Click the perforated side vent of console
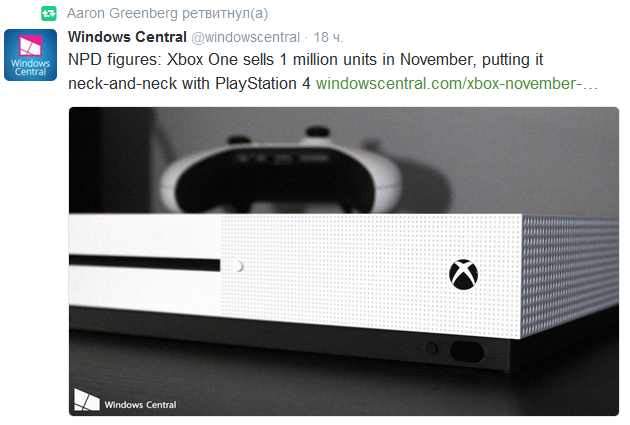The height and width of the screenshot is (425, 630). tap(570, 275)
